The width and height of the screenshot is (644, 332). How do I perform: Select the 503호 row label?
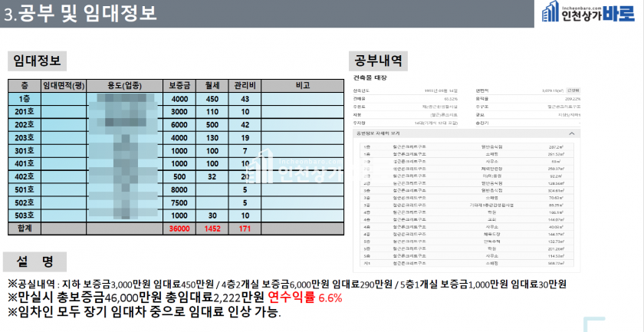[25, 215]
